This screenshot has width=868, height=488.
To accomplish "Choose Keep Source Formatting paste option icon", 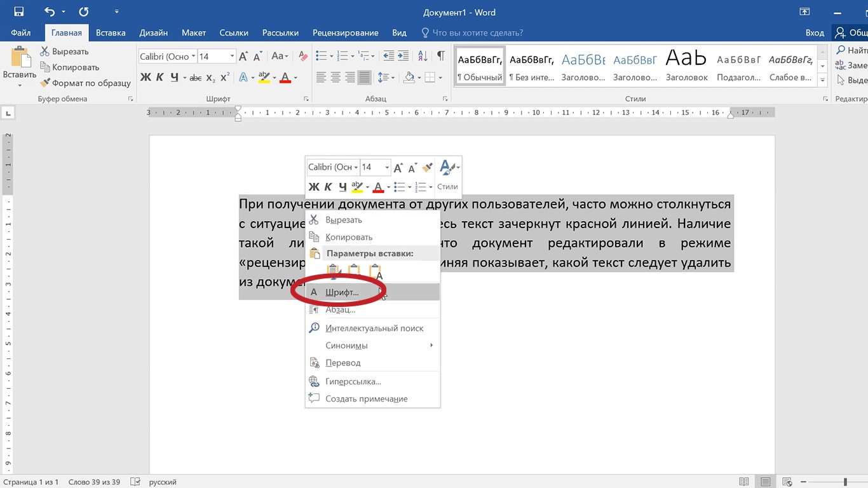I will pos(332,273).
